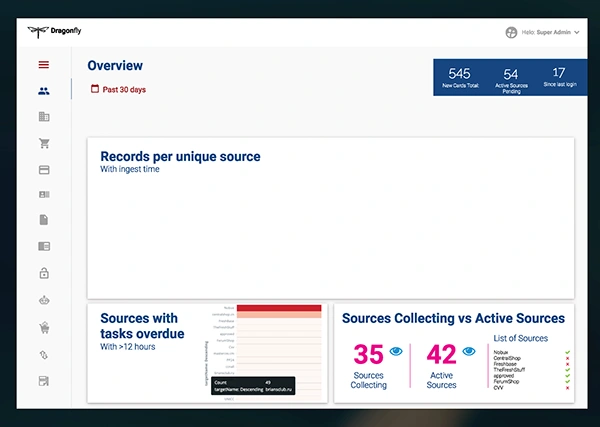600x427 pixels.
Task: Click the shopping cart sidebar icon
Action: click(x=44, y=143)
